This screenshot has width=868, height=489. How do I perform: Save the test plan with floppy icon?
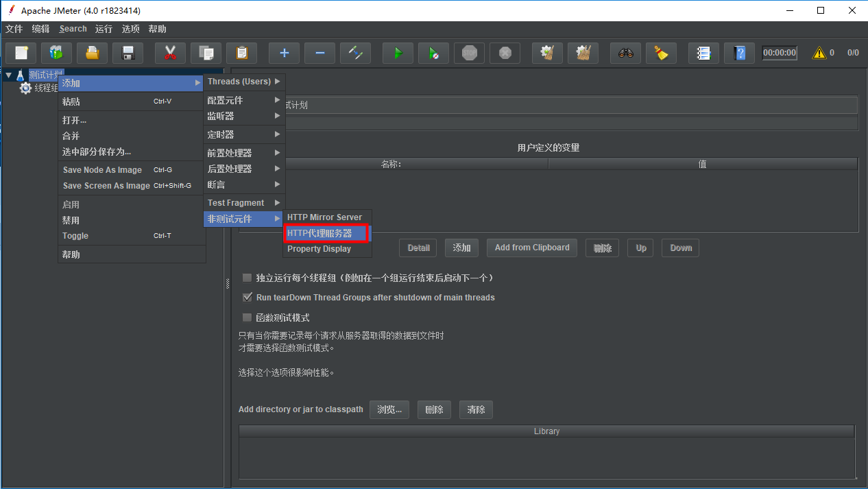point(128,53)
